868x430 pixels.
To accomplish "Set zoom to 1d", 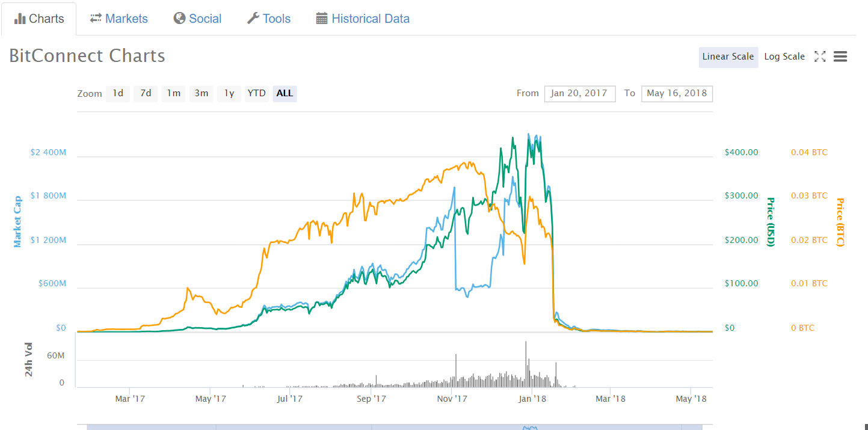I will 118,93.
